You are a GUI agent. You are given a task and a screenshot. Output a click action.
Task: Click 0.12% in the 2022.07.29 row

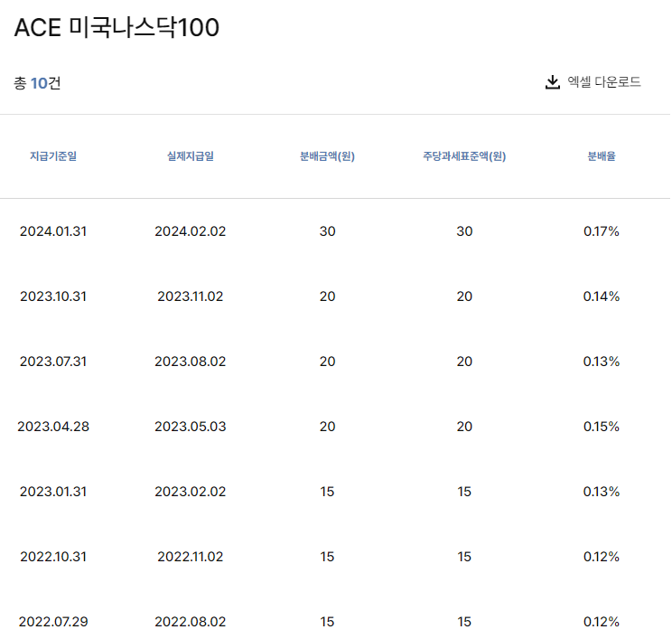click(x=602, y=622)
